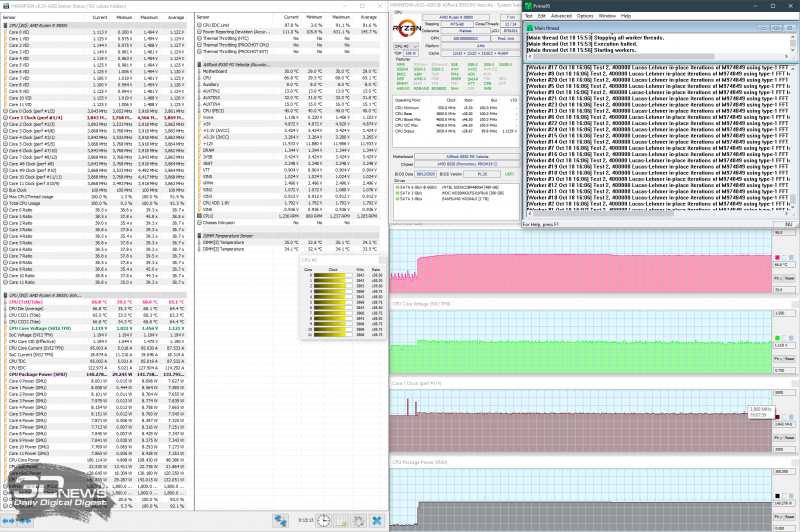Click the green color swatch on Core Voltage graph

(x=777, y=338)
